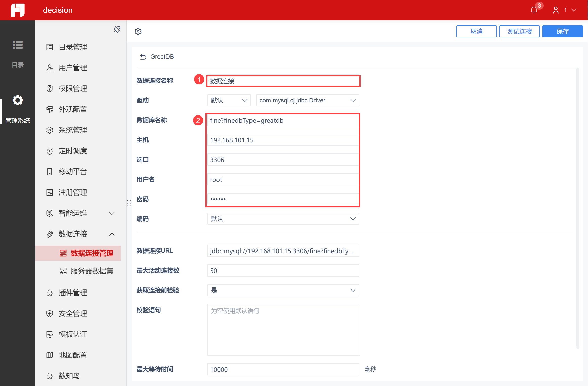Click the 保存 button
The image size is (588, 386).
(562, 31)
